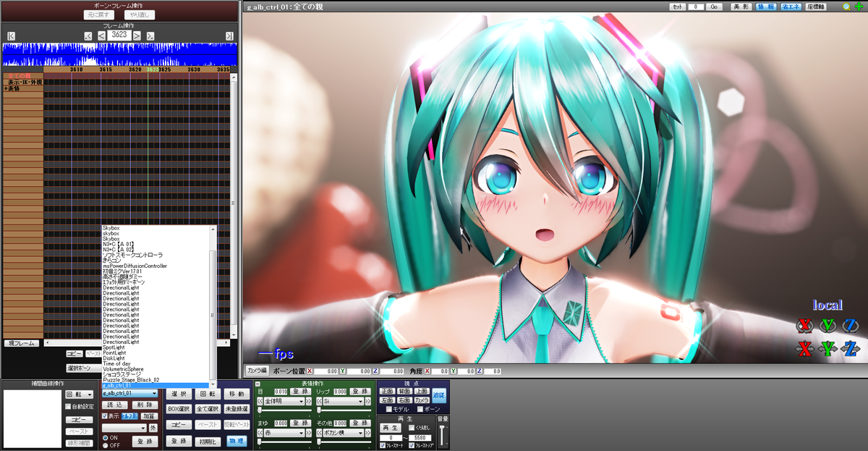Toggle モデル view checkbox
Viewport: 868px width, 451px height.
(389, 410)
